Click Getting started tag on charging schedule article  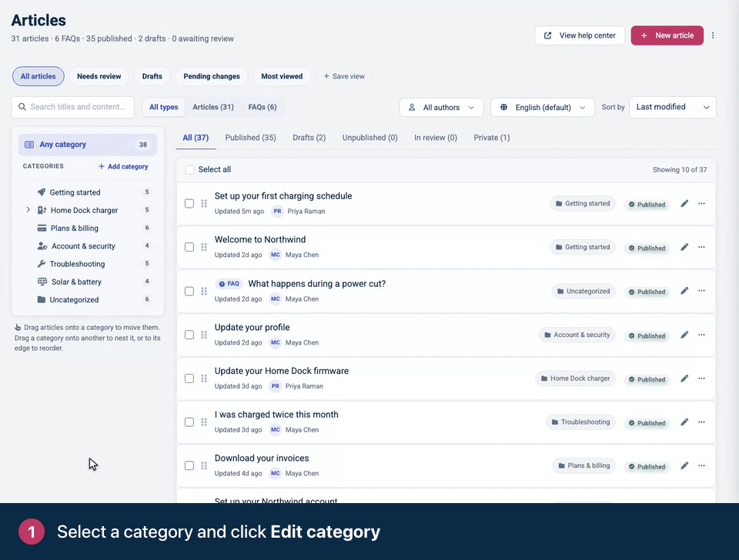[x=583, y=204]
